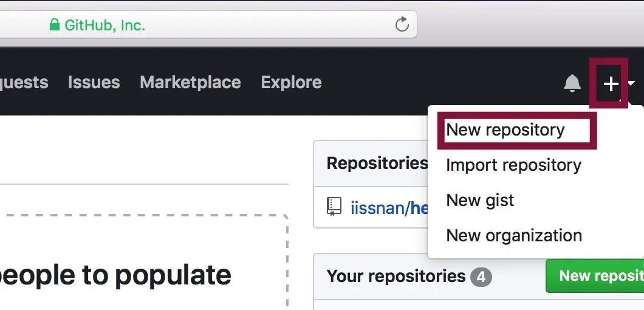The height and width of the screenshot is (310, 644).
Task: Click the green padlock security icon
Action: (54, 25)
